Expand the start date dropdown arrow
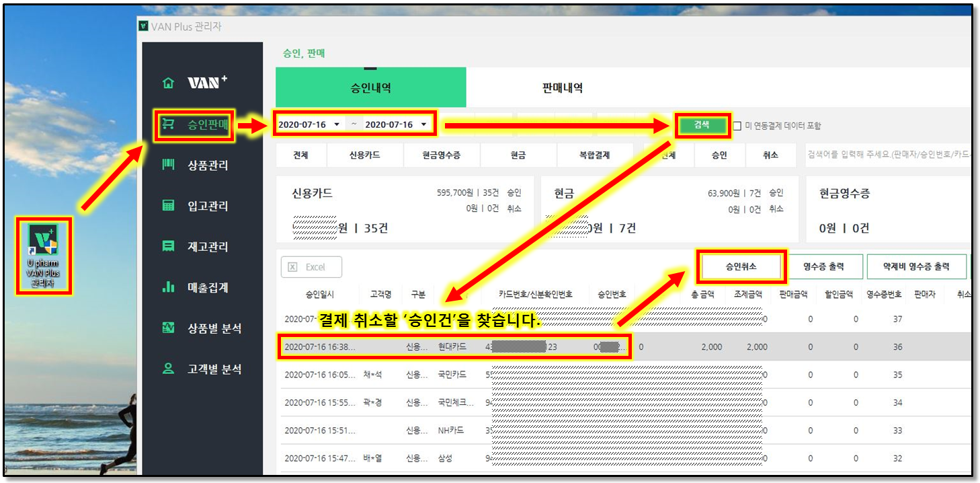Image resolution: width=980 pixels, height=483 pixels. click(x=336, y=125)
